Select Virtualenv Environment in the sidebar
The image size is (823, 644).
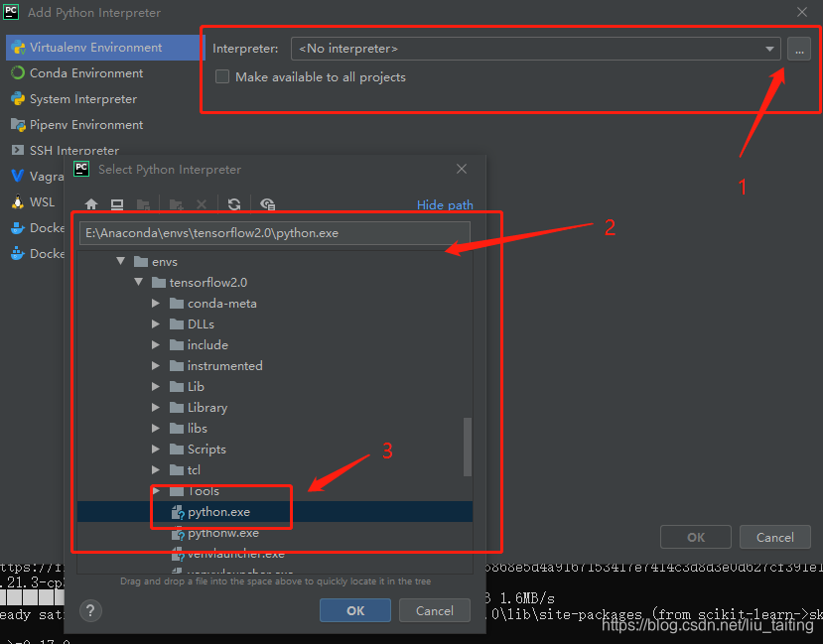pos(105,48)
